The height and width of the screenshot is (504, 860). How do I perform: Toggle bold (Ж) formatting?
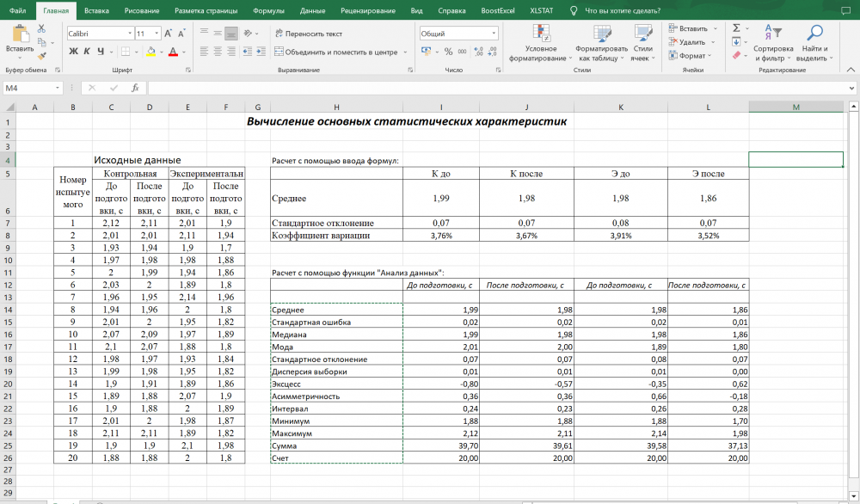click(74, 52)
